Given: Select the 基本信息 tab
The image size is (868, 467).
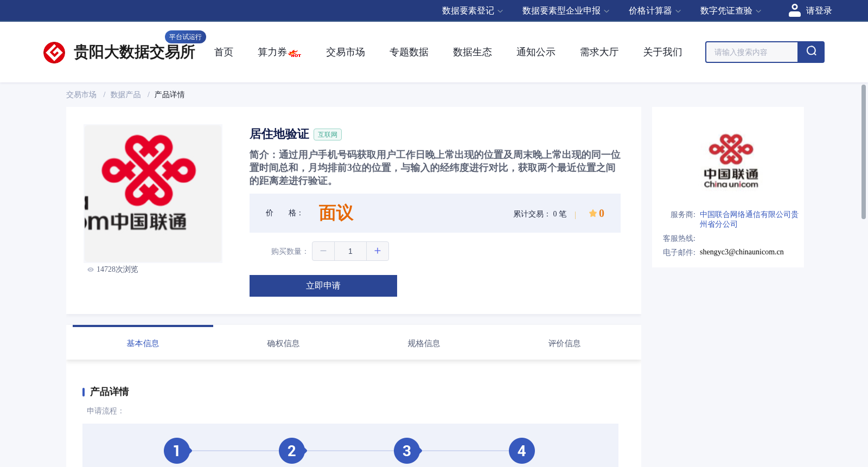Looking at the screenshot, I should click(143, 343).
